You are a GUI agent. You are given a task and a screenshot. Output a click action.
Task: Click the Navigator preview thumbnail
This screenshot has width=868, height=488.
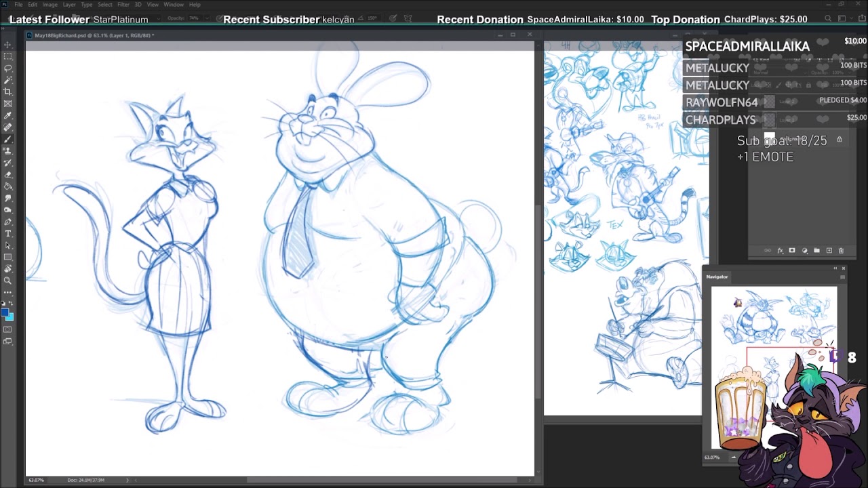(774, 367)
